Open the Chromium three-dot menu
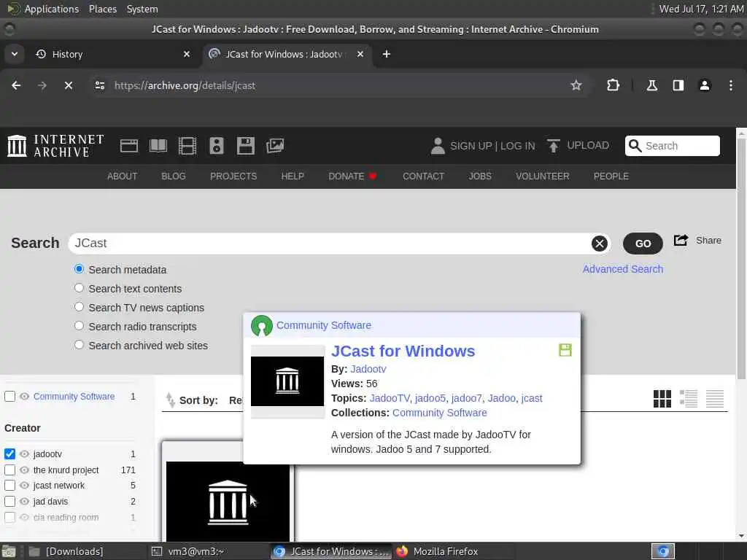Viewport: 747px width, 560px height. (x=731, y=85)
